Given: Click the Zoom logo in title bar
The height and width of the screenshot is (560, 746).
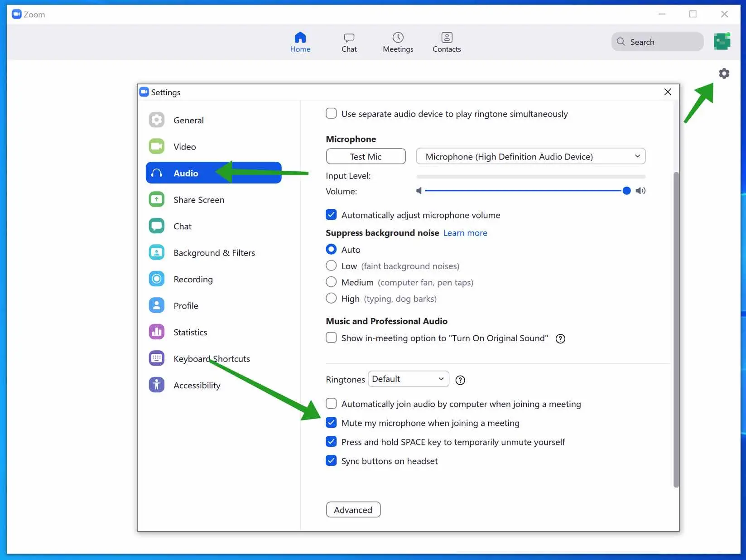Looking at the screenshot, I should pyautogui.click(x=17, y=14).
